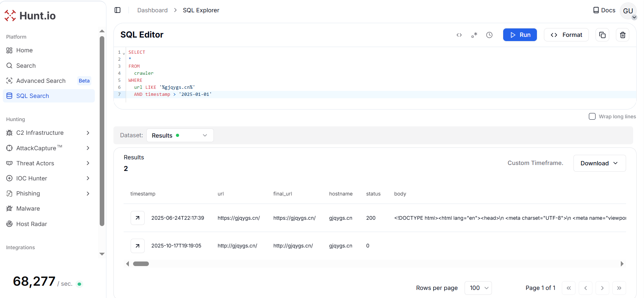This screenshot has width=644, height=298.
Task: Open the Download dropdown menu
Action: (x=599, y=163)
